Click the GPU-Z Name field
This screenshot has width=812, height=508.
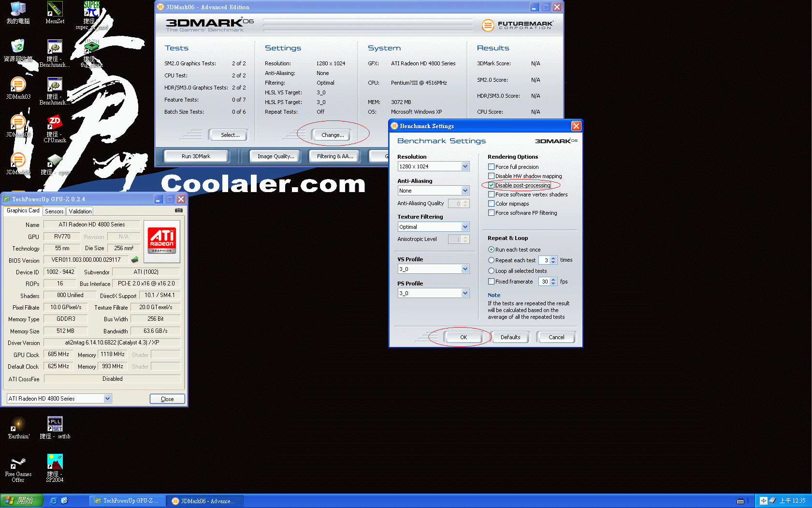92,224
